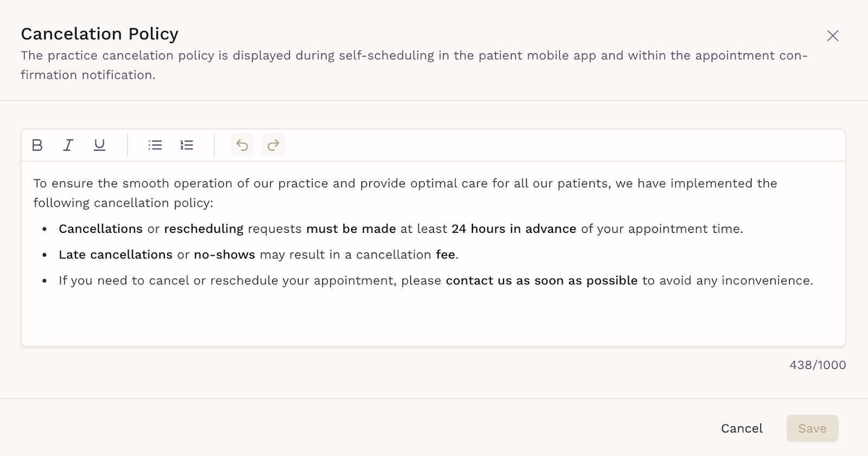Screen dimensions: 868x456
Task: Redo the reverted edit
Action: click(x=273, y=145)
